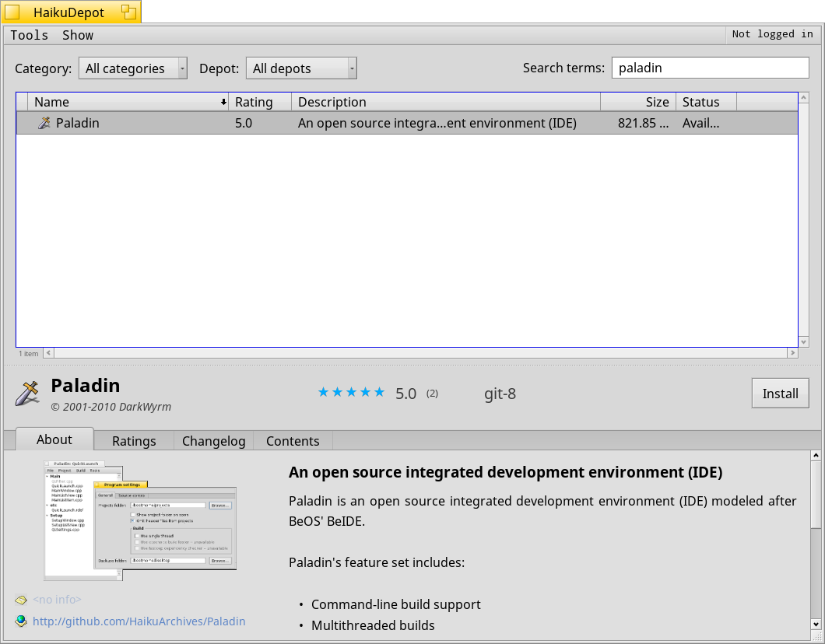The image size is (825, 644).
Task: Click the large Paladin sword icon beside the title
Action: pyautogui.click(x=27, y=394)
